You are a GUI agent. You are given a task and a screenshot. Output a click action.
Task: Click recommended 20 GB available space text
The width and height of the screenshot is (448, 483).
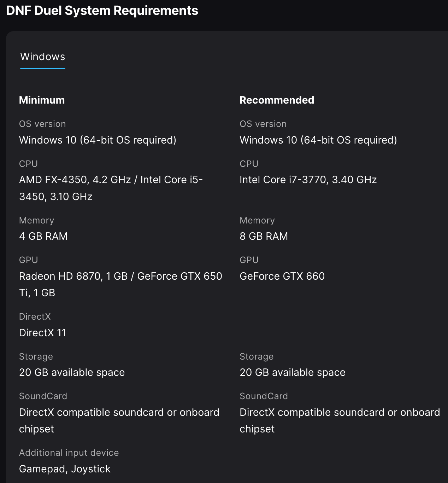[x=292, y=372]
